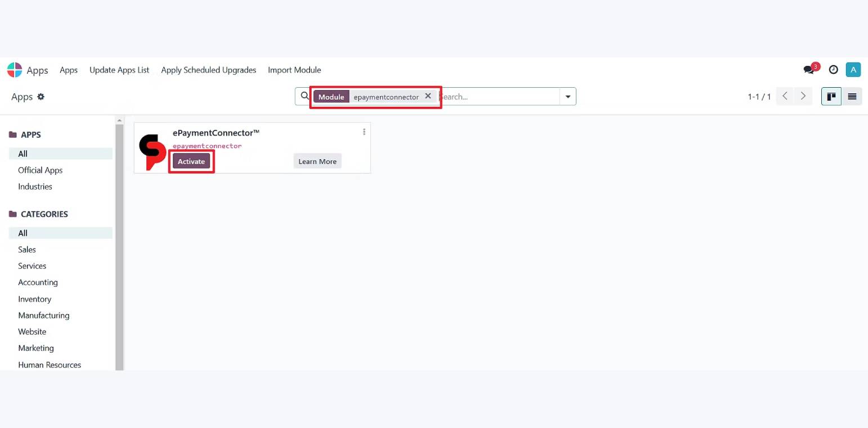Click Apply Scheduled Upgrades menu
The height and width of the screenshot is (428, 868).
[209, 70]
